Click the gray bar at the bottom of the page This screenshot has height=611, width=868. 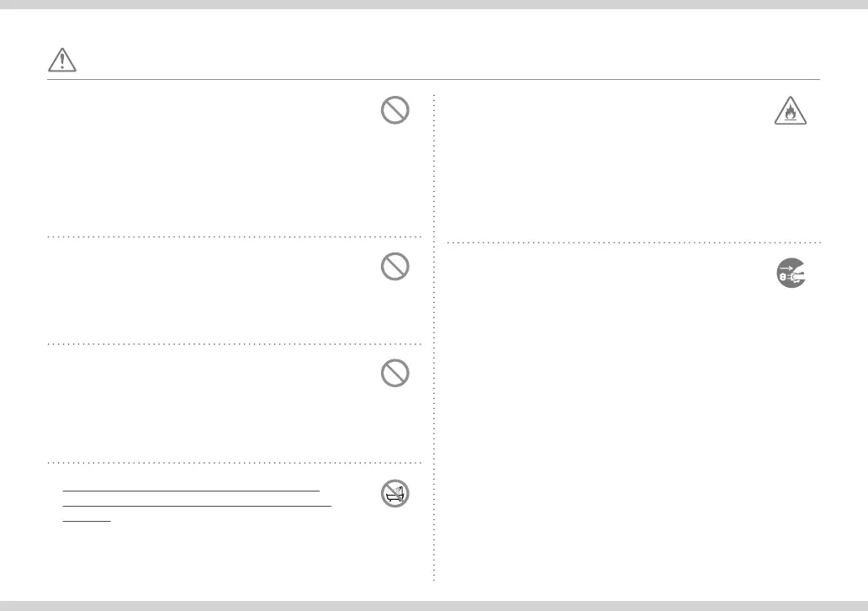(x=434, y=606)
